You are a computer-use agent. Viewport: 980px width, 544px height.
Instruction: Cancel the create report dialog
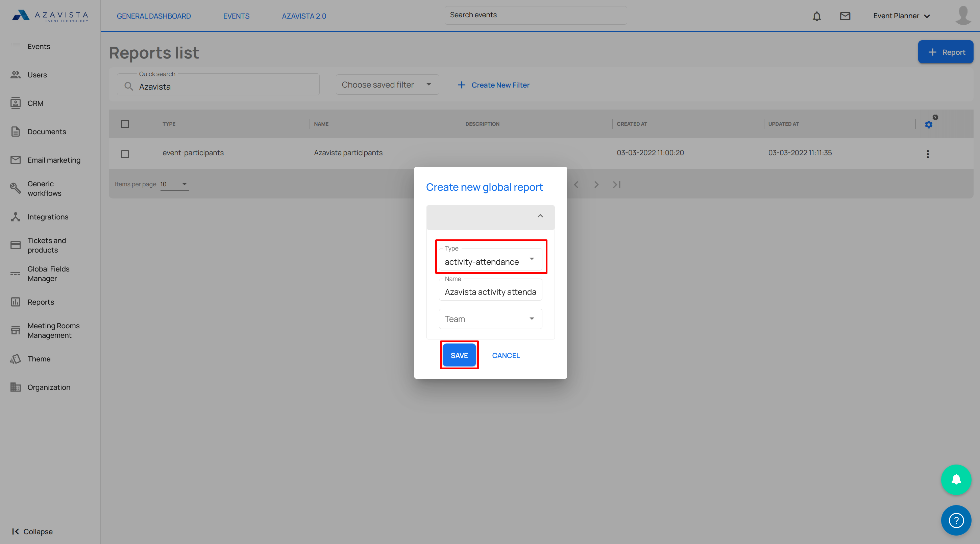(506, 355)
